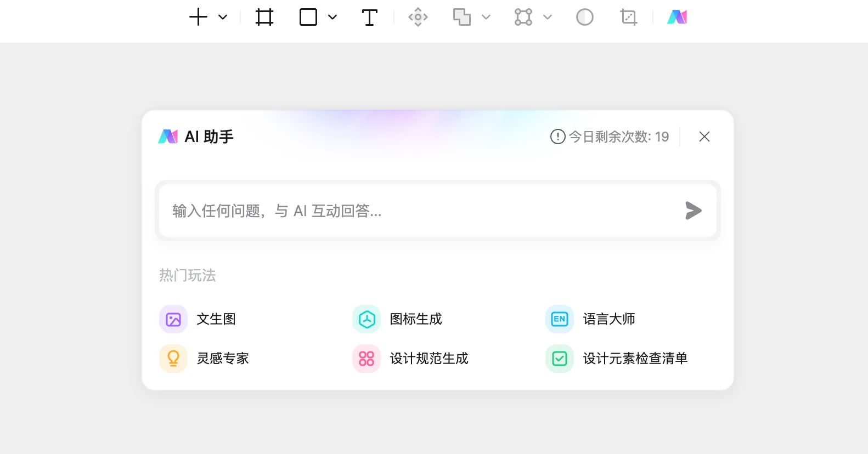Click the 图标生成 teal hexagon icon
Screen dimensions: 868x454
coord(367,319)
